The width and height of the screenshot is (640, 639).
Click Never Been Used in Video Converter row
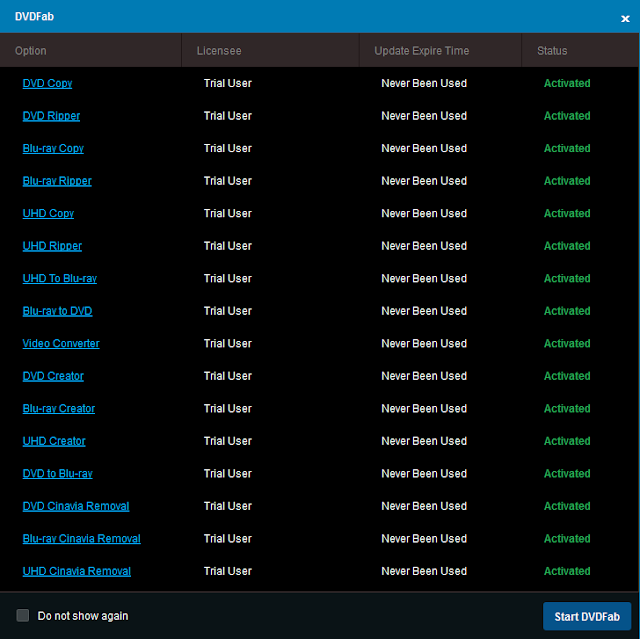point(424,344)
